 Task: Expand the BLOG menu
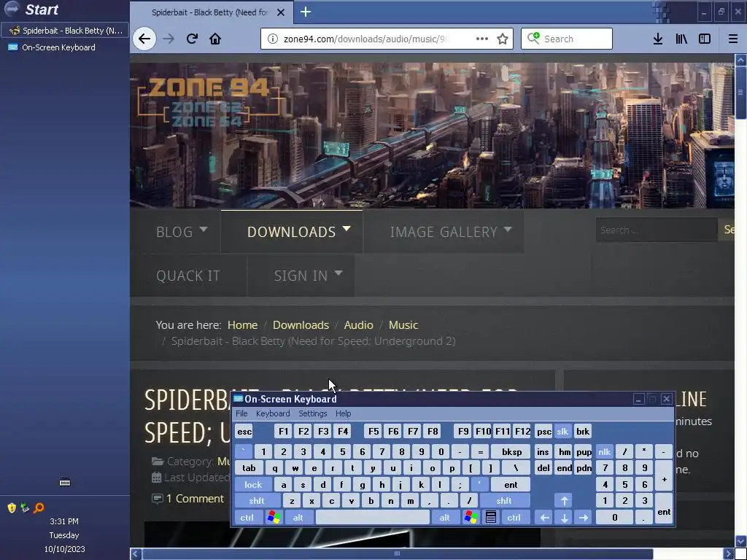182,232
